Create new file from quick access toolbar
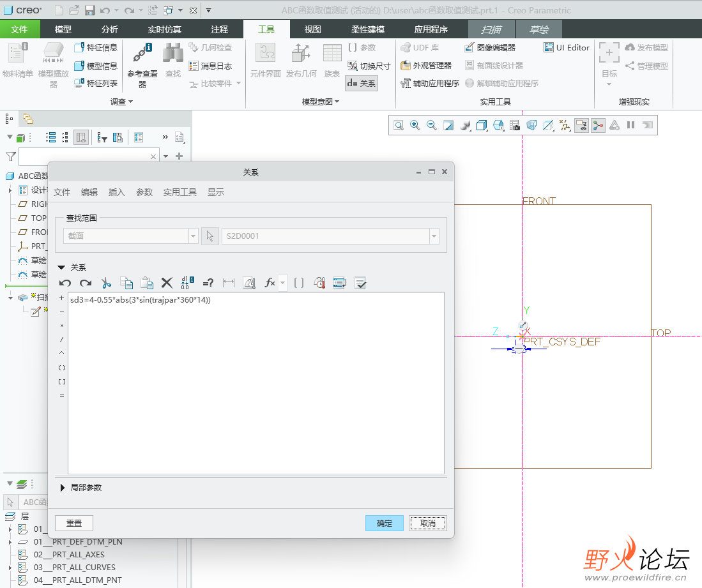 coord(59,10)
